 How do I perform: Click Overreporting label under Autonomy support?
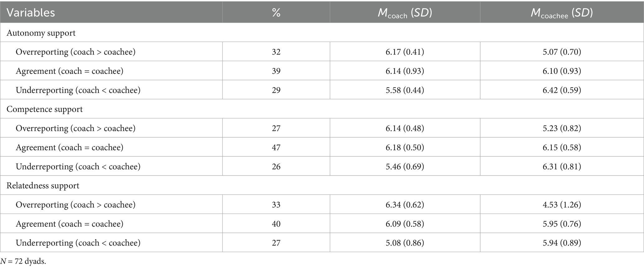click(76, 52)
